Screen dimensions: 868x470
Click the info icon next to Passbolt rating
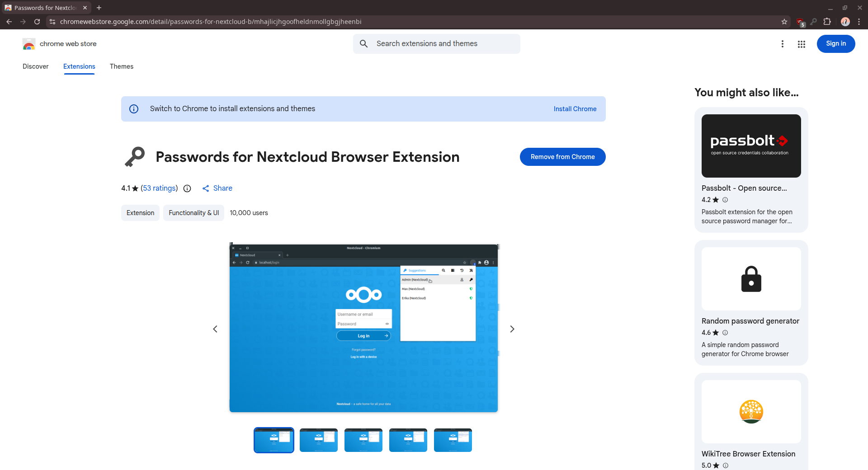[725, 200]
